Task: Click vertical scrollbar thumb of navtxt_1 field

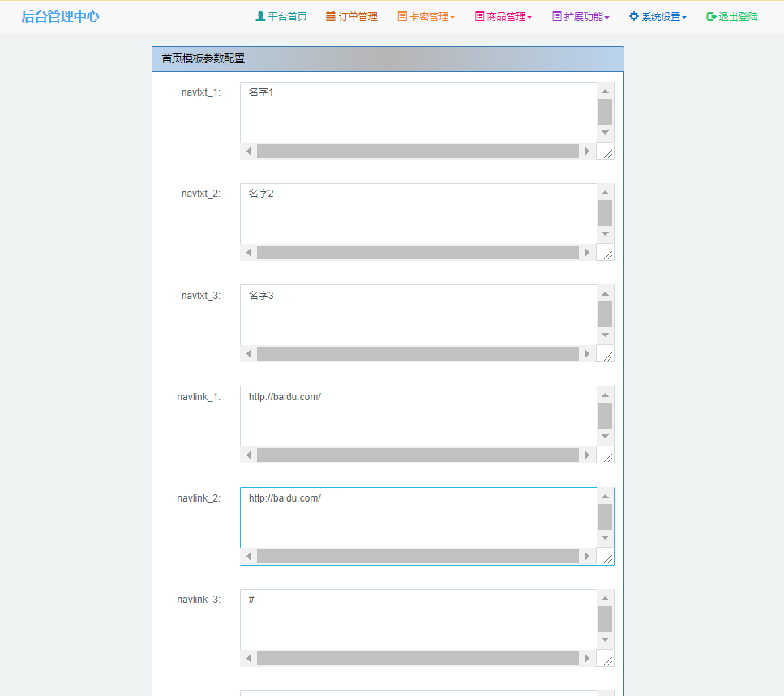Action: pyautogui.click(x=605, y=112)
